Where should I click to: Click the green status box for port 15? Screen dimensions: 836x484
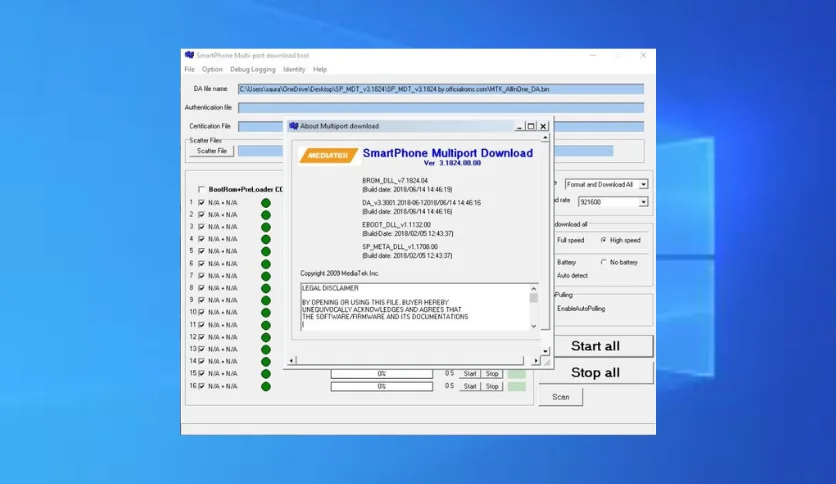point(517,374)
